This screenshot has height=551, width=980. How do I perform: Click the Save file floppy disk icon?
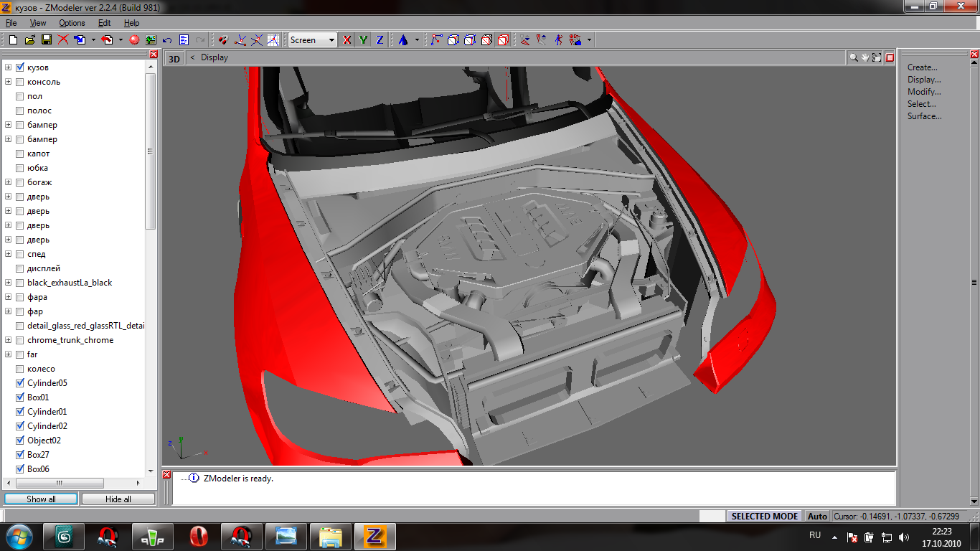46,40
